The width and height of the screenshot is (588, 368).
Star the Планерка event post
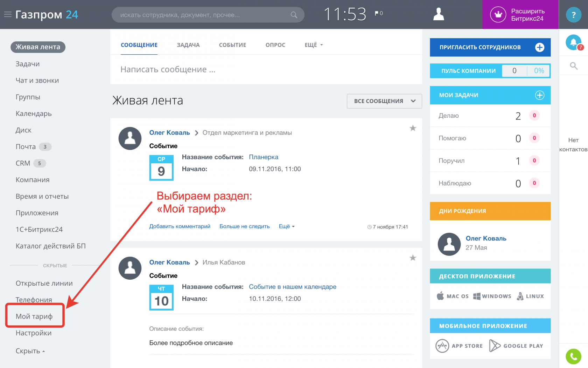pos(413,128)
